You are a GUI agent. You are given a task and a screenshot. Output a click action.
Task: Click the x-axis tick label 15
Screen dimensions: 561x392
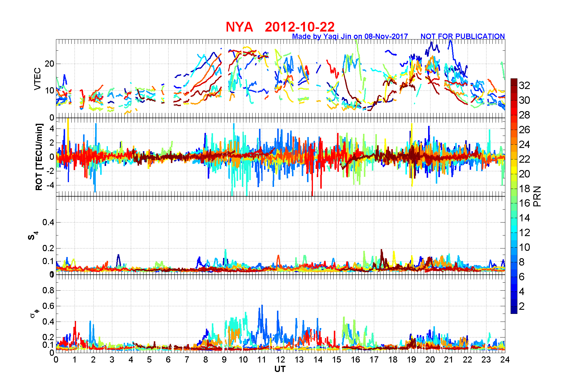336,360
